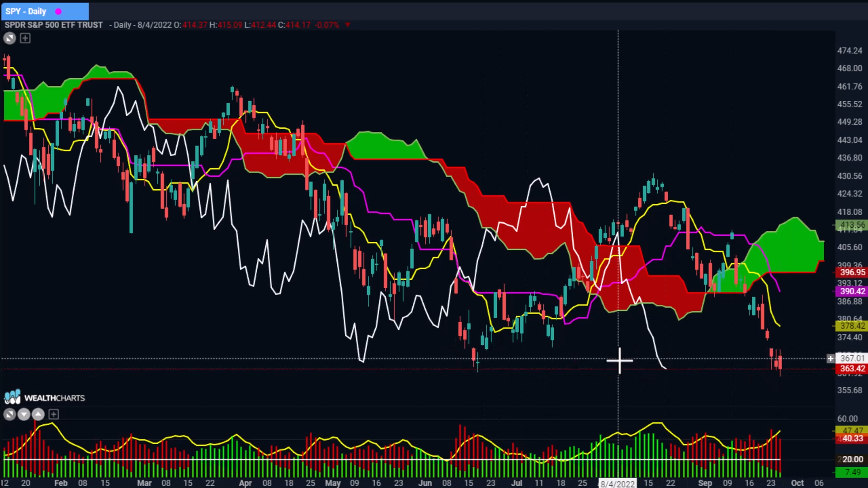The height and width of the screenshot is (488, 868).
Task: Click the yellow 378.42 price label
Action: [852, 326]
